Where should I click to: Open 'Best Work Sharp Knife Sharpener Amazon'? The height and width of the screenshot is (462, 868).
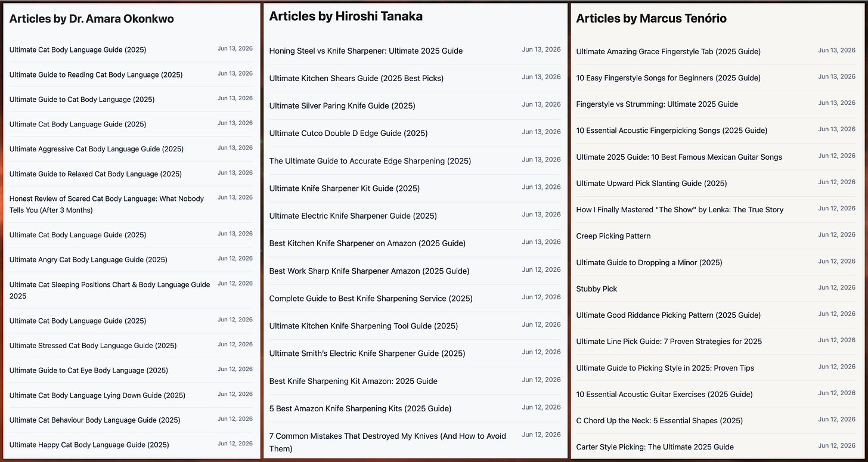click(x=370, y=271)
